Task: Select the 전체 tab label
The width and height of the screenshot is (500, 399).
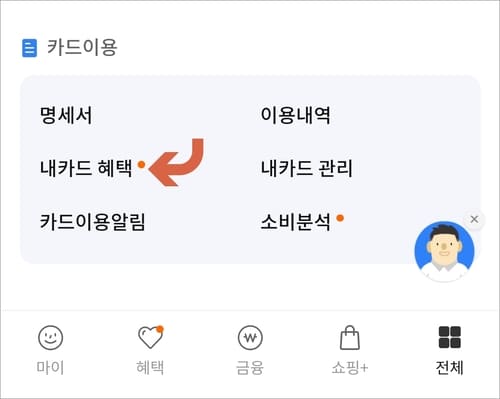Action: click(x=450, y=368)
